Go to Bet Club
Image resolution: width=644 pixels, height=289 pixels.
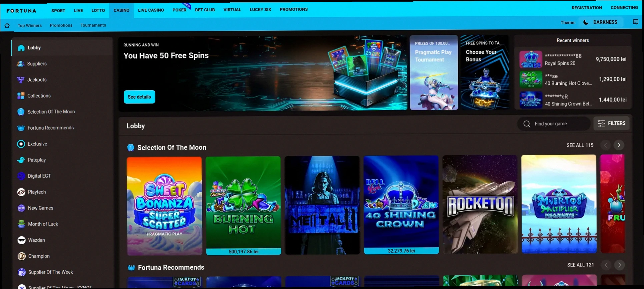coord(205,10)
